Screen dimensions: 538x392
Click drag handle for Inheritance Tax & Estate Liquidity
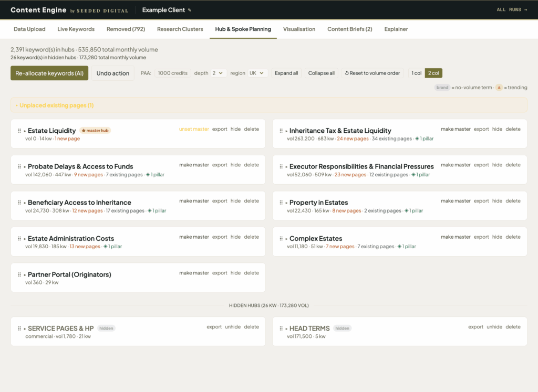[x=281, y=131]
